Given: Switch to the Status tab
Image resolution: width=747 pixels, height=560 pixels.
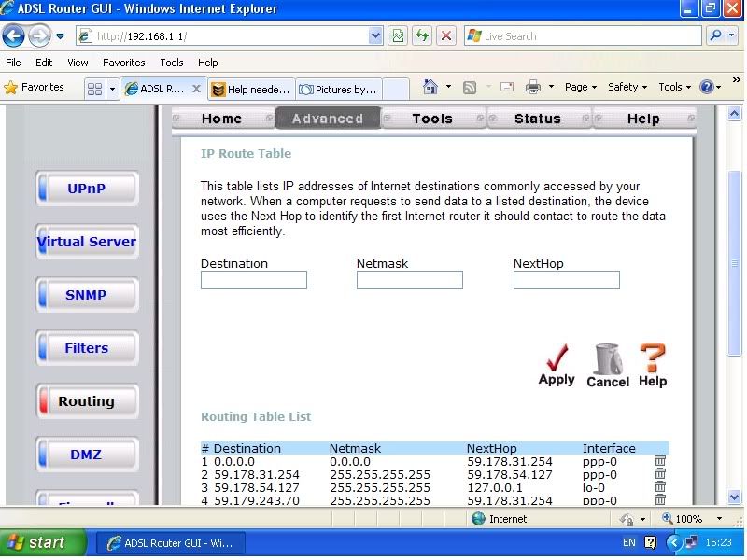Looking at the screenshot, I should point(537,119).
